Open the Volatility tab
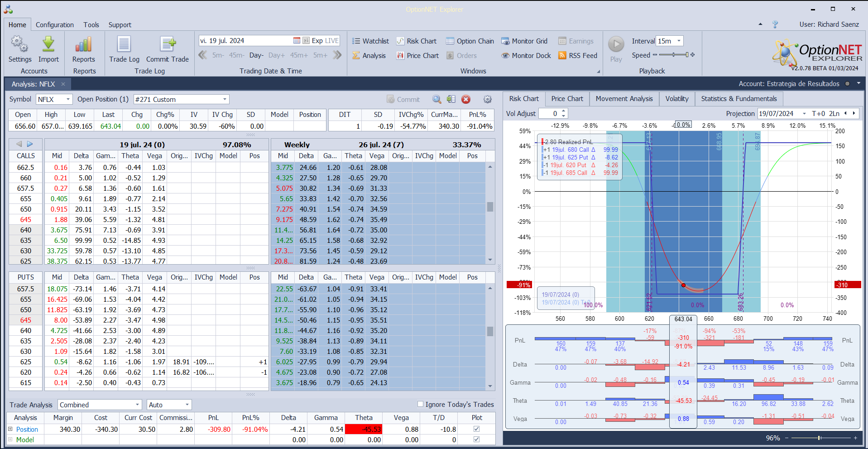This screenshot has width=868, height=449. [677, 99]
